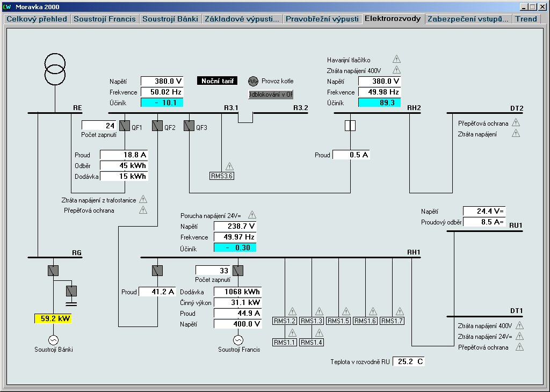Open the Trend tab
550x392 pixels.
coord(526,19)
